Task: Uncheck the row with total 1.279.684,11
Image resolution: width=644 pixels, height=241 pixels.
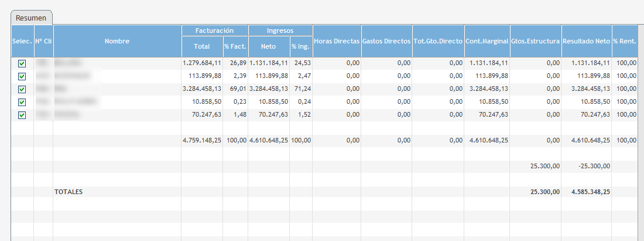Action: pos(22,63)
